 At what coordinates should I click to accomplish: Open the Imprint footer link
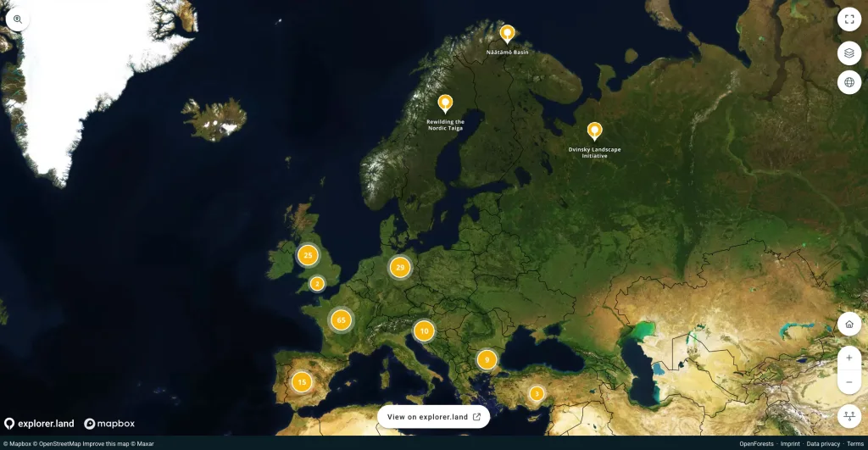click(790, 443)
